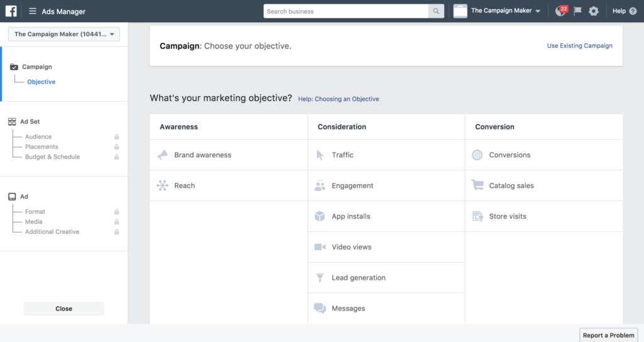
Task: Click the Conversions globe icon
Action: 477,155
